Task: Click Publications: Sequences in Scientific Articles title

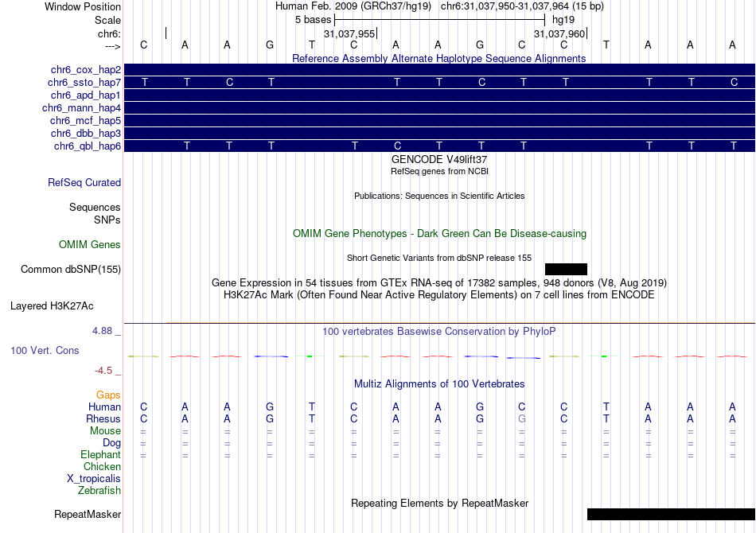Action: [439, 196]
